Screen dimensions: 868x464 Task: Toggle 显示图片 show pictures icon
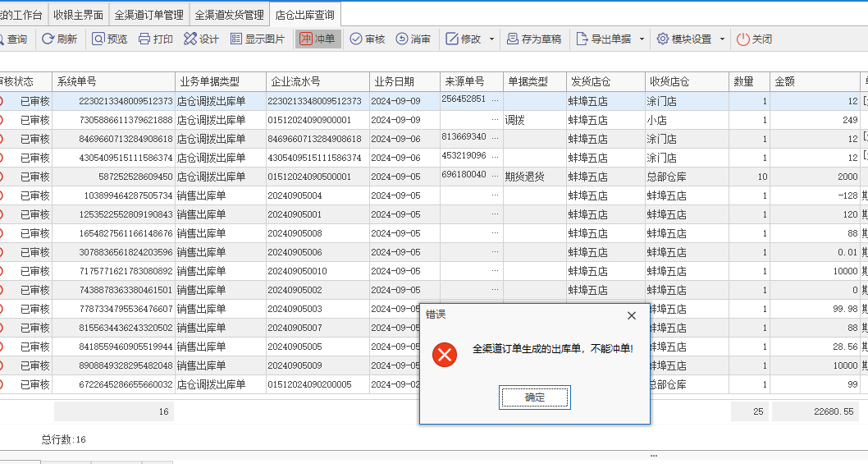click(236, 39)
